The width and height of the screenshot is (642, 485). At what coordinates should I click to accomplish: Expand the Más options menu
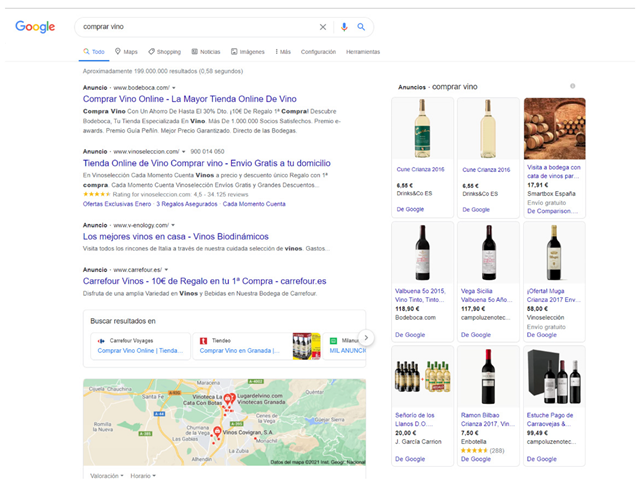click(x=282, y=51)
